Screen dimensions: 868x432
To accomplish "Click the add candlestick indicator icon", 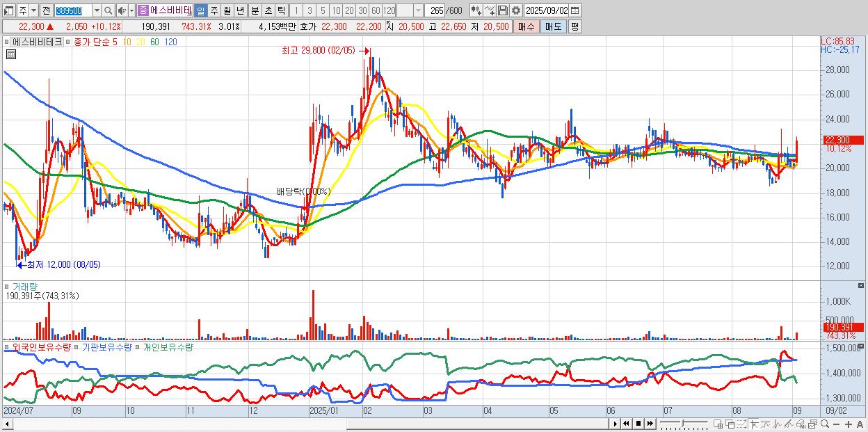I will [476, 10].
